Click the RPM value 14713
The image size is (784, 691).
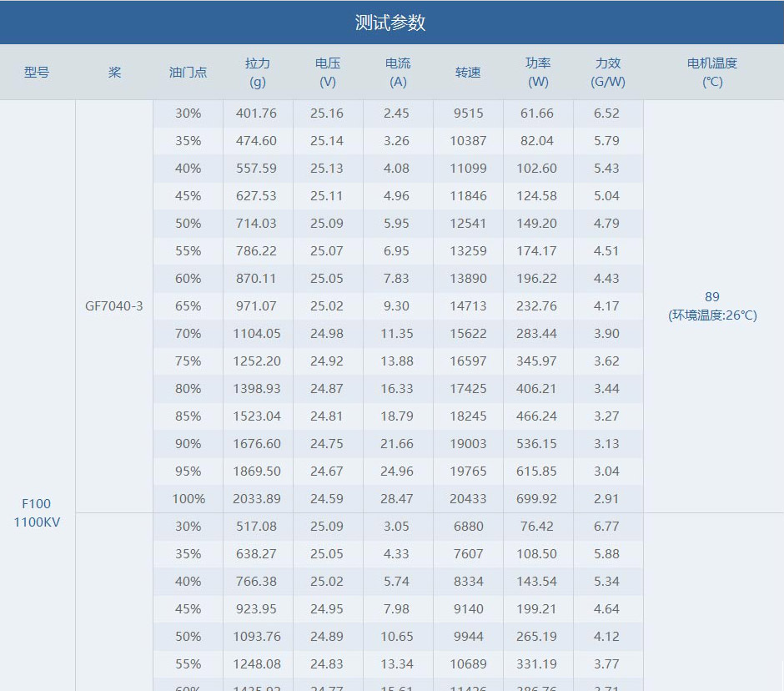tap(468, 305)
